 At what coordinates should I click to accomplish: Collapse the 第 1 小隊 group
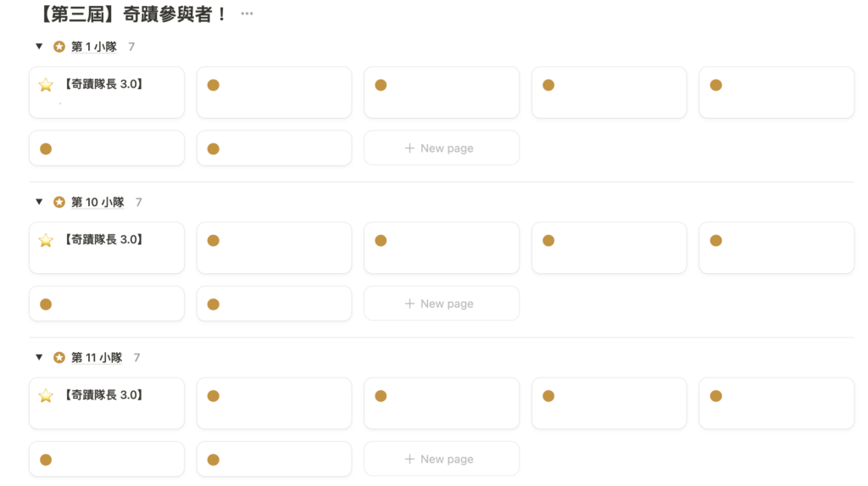coord(38,47)
